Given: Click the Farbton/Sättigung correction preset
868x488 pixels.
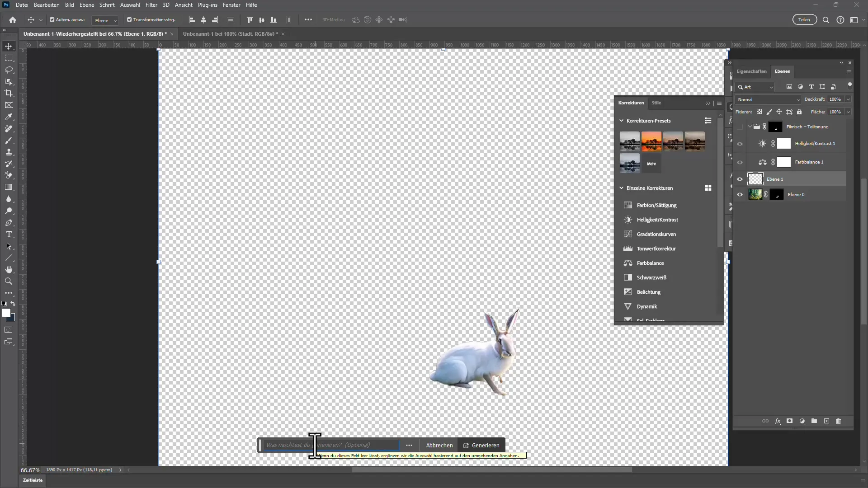Looking at the screenshot, I should pyautogui.click(x=657, y=205).
